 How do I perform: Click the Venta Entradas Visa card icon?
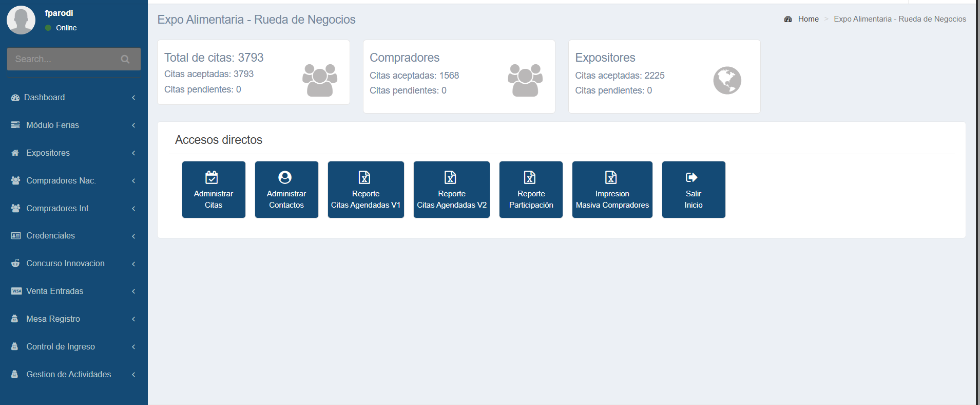(x=16, y=291)
